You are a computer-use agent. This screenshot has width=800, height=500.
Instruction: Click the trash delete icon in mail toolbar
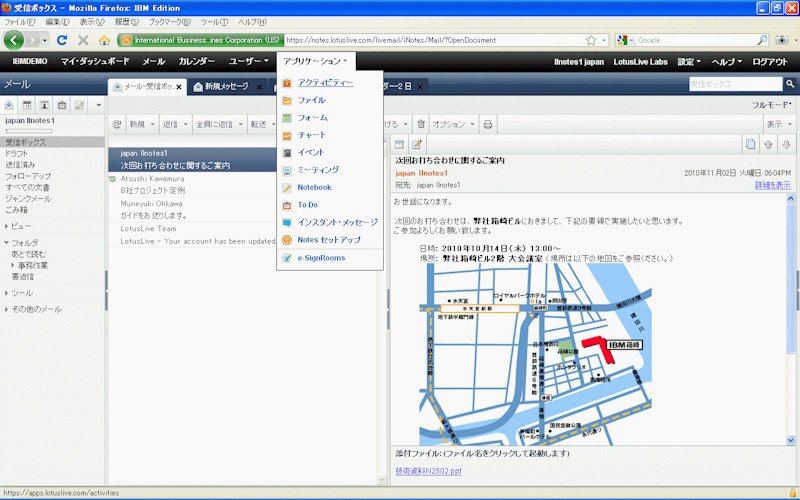point(420,124)
